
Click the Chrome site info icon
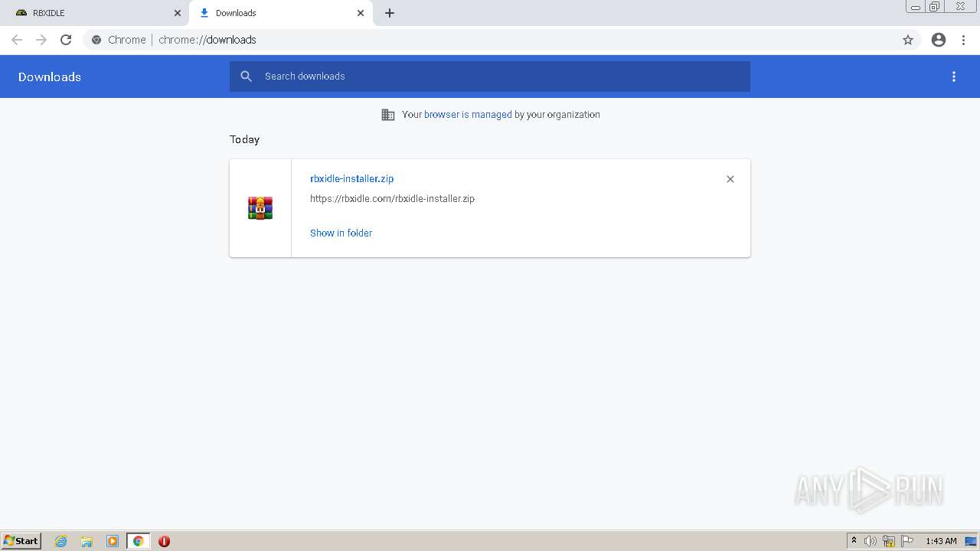[x=96, y=40]
